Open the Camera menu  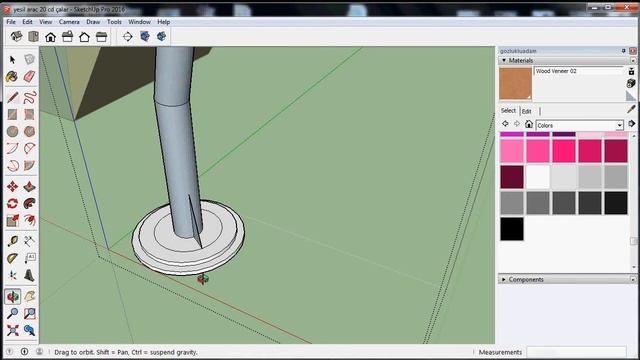[69, 22]
